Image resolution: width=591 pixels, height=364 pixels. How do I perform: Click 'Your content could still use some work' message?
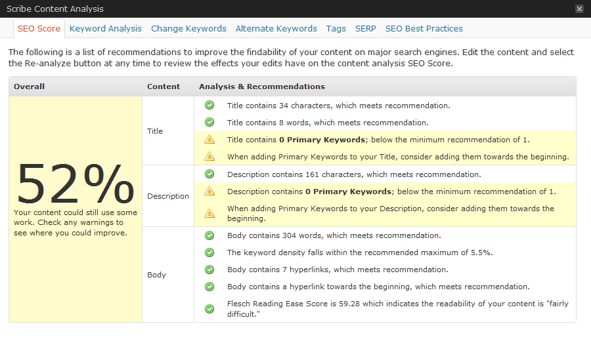coord(76,222)
